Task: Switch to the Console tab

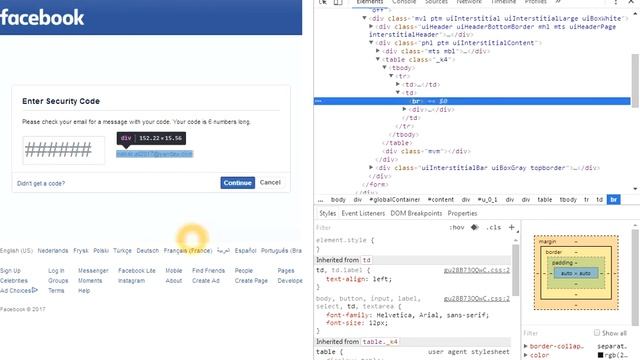Action: [404, 2]
